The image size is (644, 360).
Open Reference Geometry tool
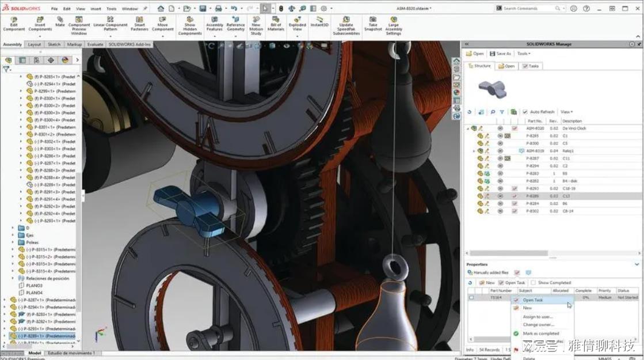[x=236, y=24]
